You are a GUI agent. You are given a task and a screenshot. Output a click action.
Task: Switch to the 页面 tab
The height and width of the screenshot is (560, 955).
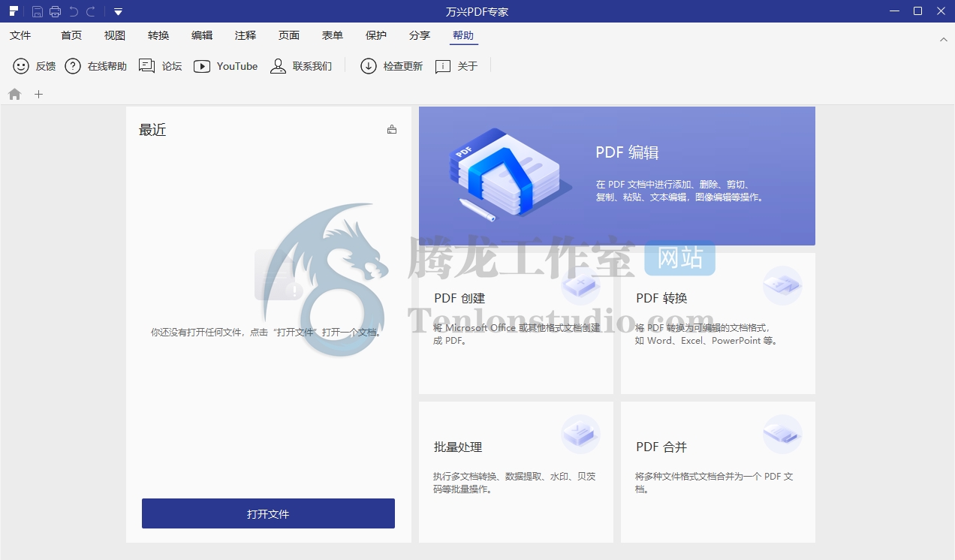point(289,35)
